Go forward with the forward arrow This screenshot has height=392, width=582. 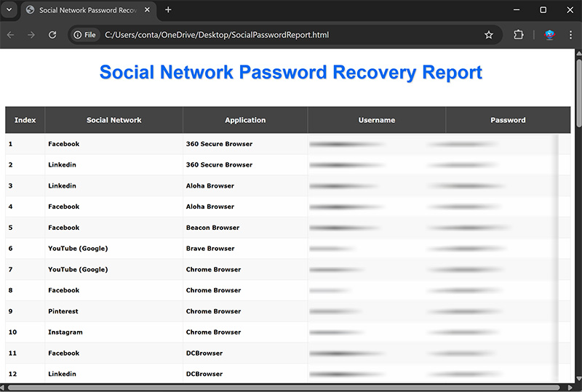(x=31, y=35)
